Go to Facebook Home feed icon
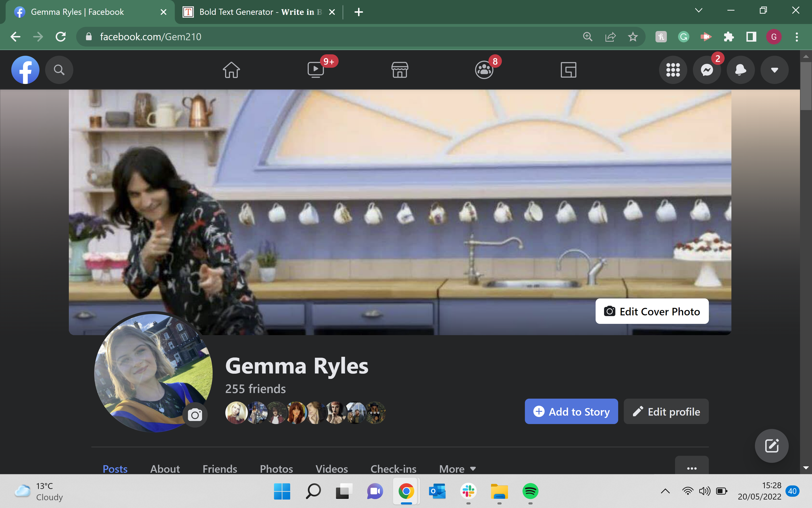 231,70
